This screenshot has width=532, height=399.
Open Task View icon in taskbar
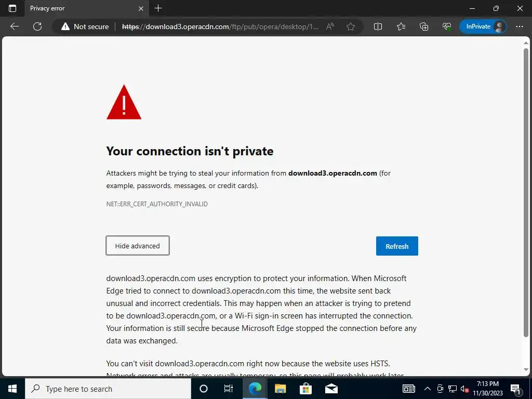click(x=229, y=389)
